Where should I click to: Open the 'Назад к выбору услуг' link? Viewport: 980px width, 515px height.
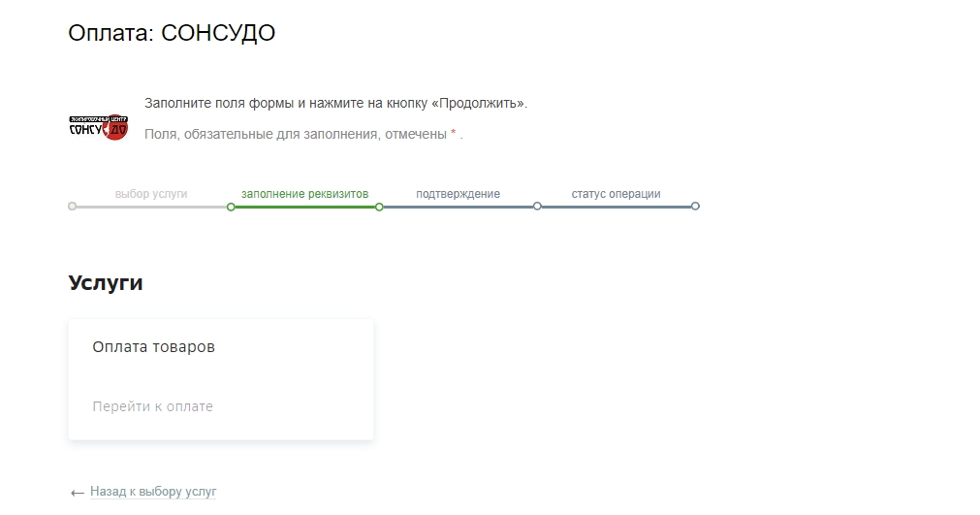coord(153,492)
